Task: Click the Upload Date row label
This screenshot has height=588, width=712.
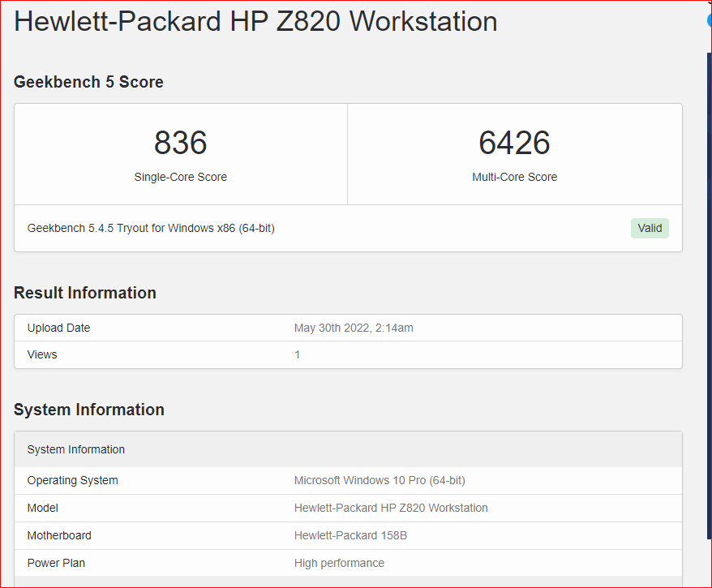Action: 58,328
